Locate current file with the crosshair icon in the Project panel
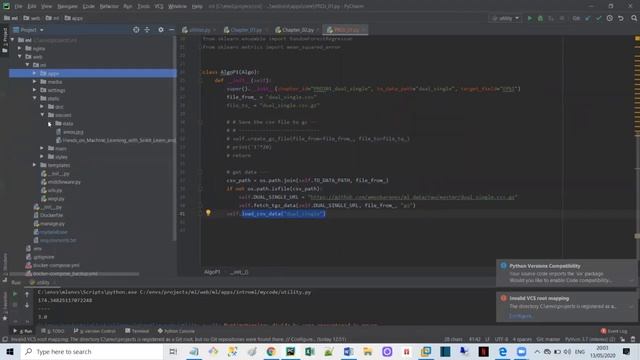 [x=136, y=30]
